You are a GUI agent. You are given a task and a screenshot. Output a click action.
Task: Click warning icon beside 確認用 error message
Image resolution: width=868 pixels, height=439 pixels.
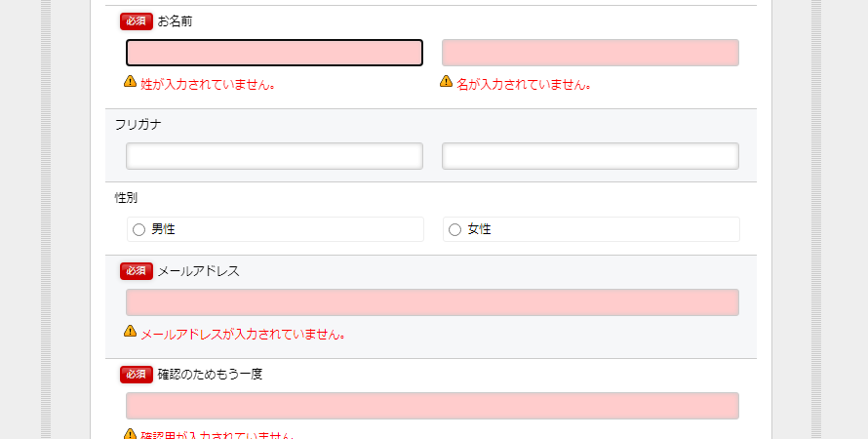[130, 433]
